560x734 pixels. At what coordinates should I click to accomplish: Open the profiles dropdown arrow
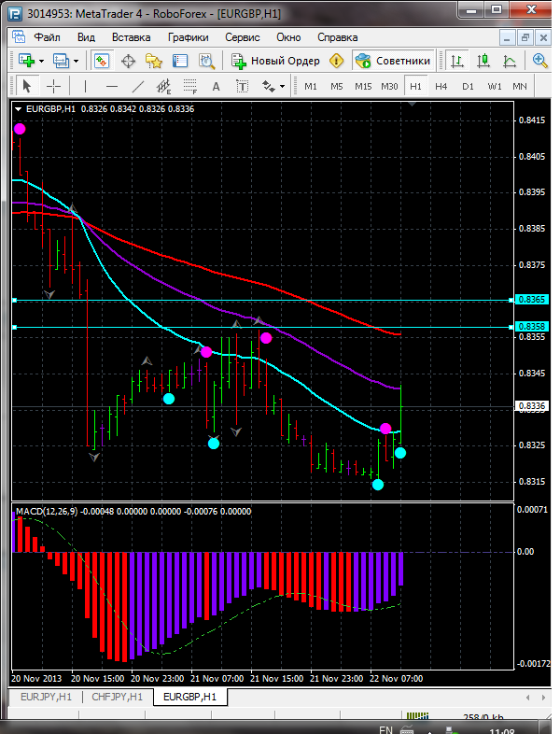77,62
